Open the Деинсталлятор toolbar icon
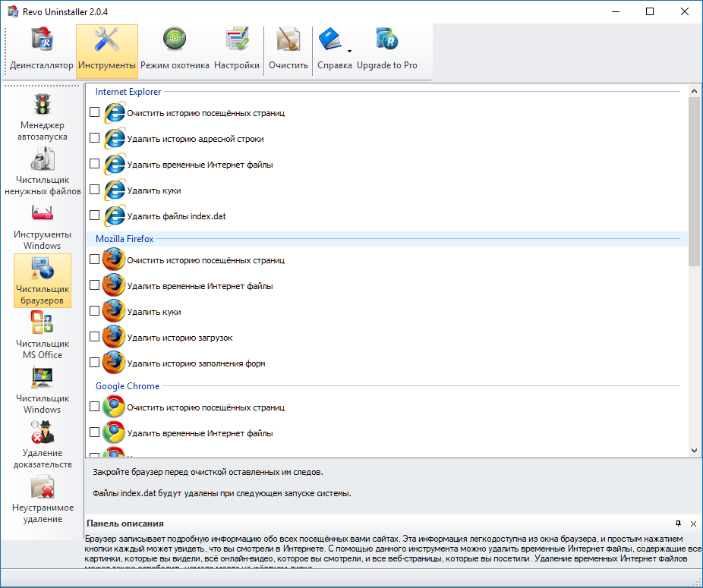This screenshot has height=588, width=703. 41,50
